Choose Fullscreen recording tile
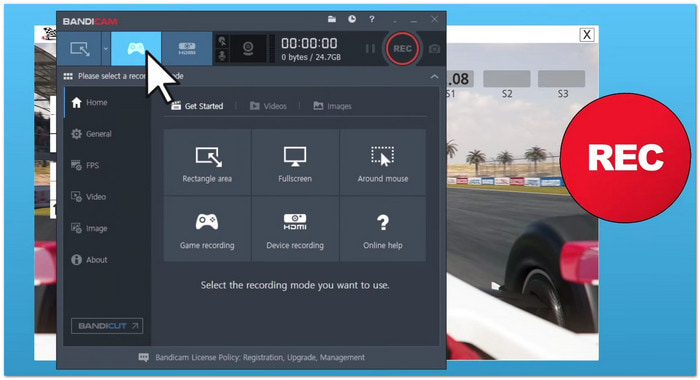The image size is (700, 380). [x=295, y=163]
